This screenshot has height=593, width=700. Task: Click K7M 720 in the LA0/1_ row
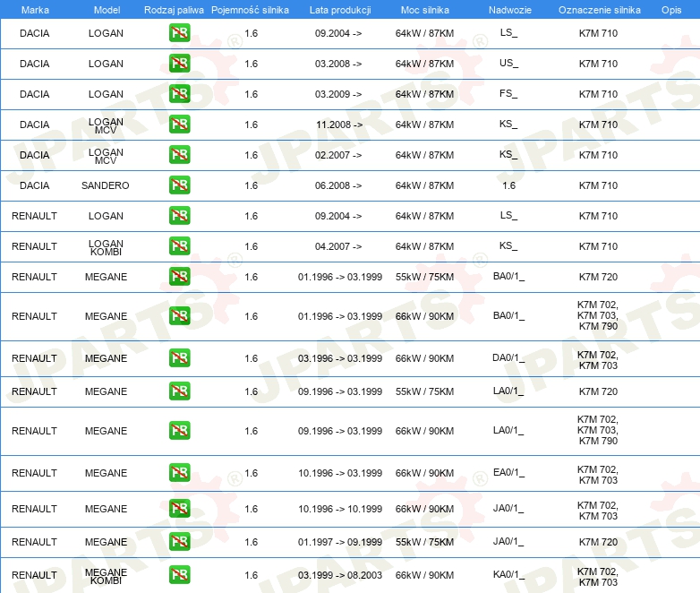[598, 391]
